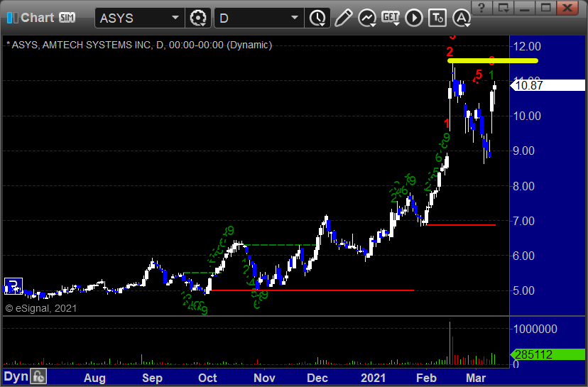Viewport: 588px width, 387px height.
Task: Click the 8.00 price axis label
Action: (523, 186)
